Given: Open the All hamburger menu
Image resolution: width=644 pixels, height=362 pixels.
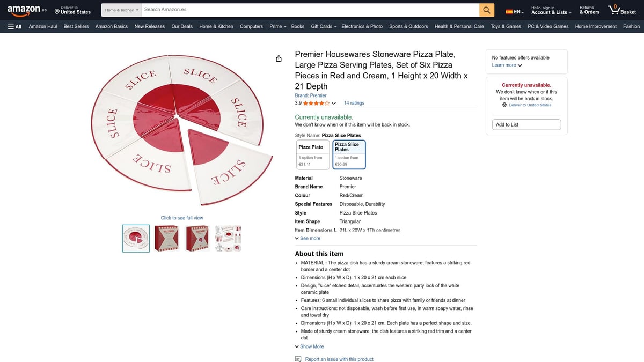Looking at the screenshot, I should 14,26.
